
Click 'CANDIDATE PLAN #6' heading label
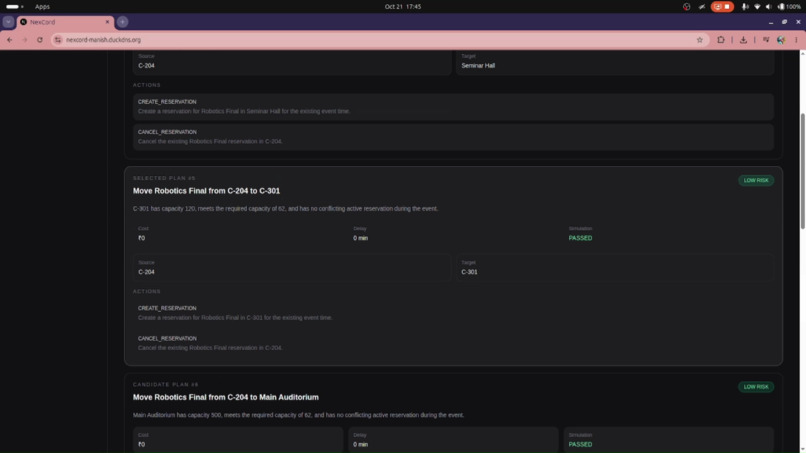tap(166, 384)
